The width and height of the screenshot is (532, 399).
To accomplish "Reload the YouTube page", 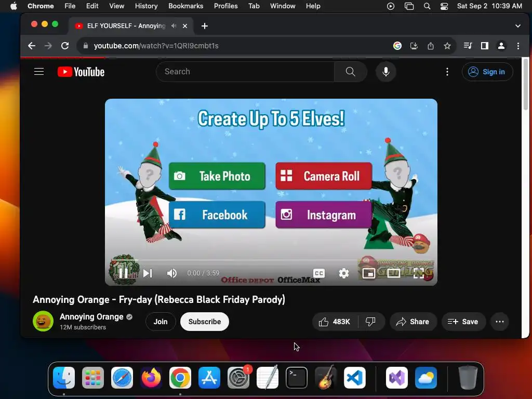I will (65, 46).
